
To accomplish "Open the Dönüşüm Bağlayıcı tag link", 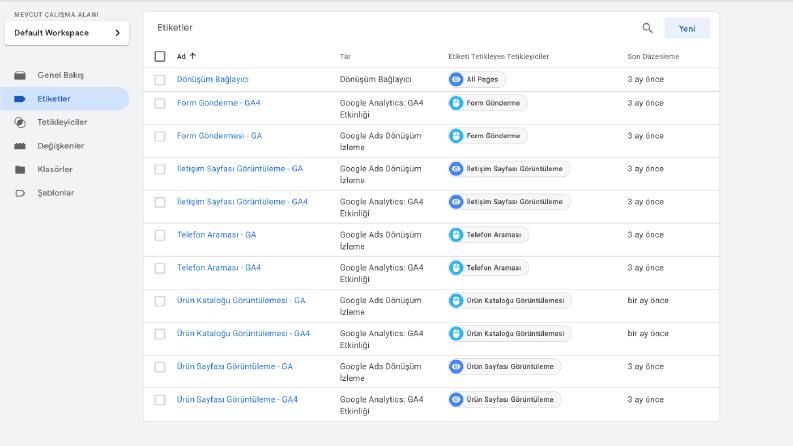I will 212,79.
